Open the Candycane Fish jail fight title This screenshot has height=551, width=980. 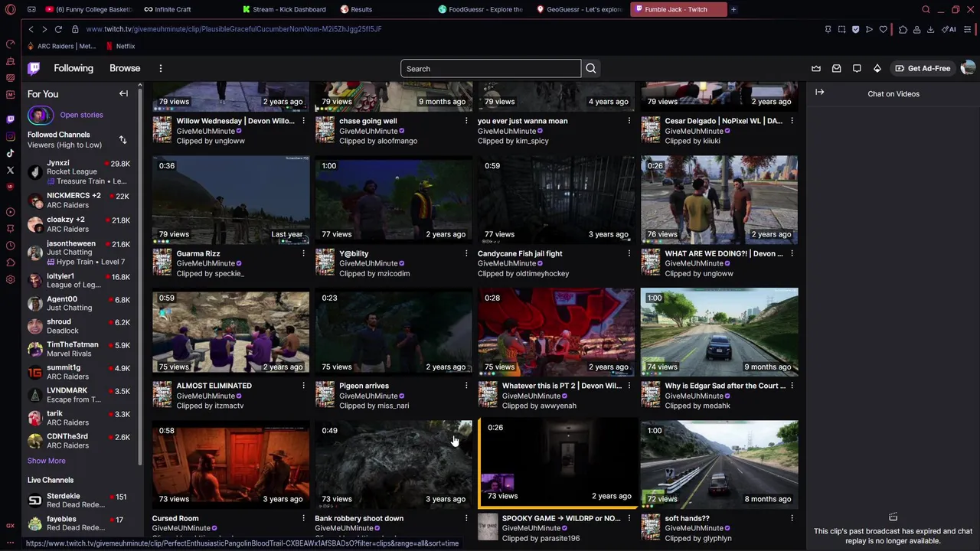[520, 253]
